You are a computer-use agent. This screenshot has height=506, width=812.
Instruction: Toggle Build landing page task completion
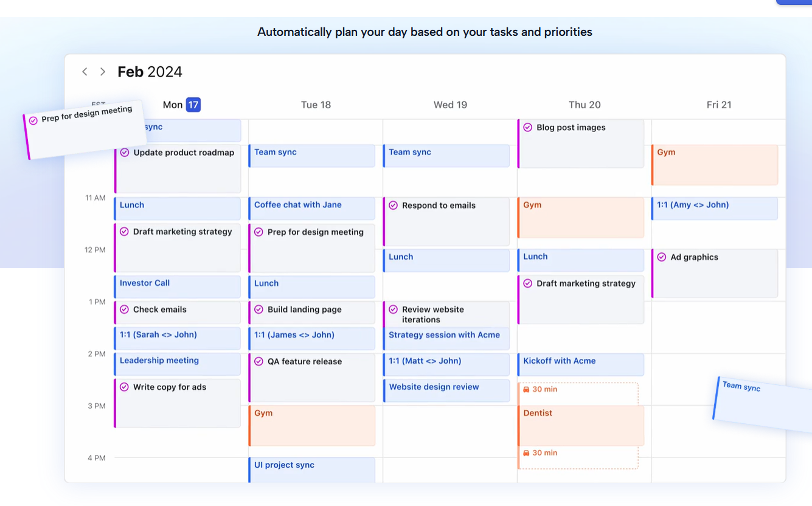click(259, 310)
